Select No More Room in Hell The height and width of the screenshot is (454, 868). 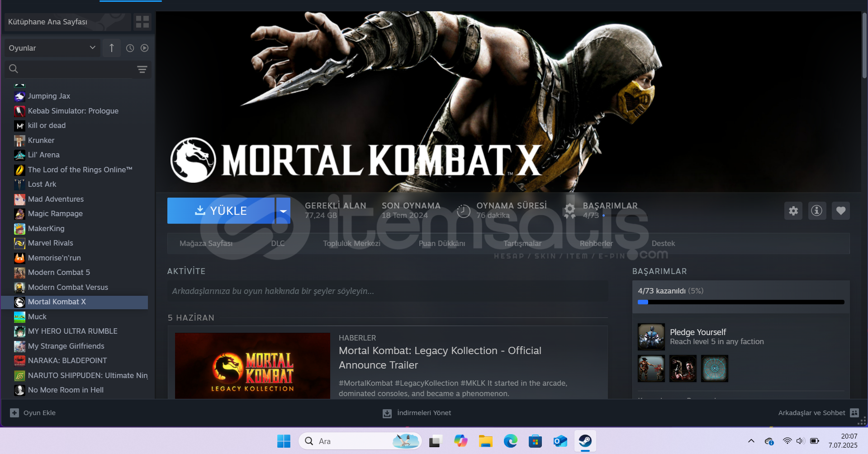point(66,390)
